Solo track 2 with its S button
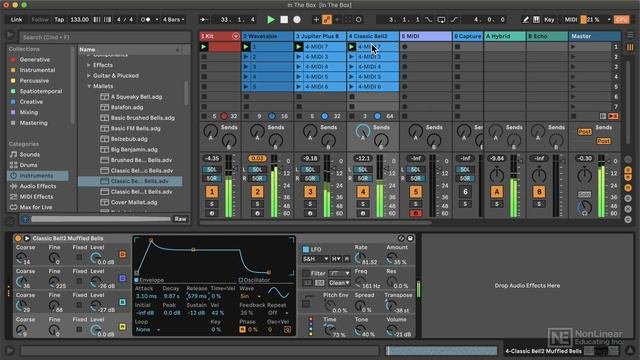 pos(257,204)
